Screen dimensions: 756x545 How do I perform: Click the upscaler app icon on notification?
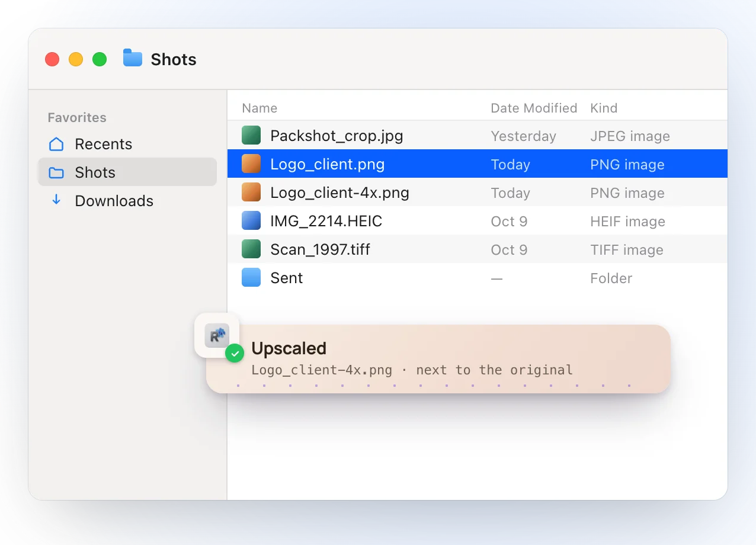(217, 335)
